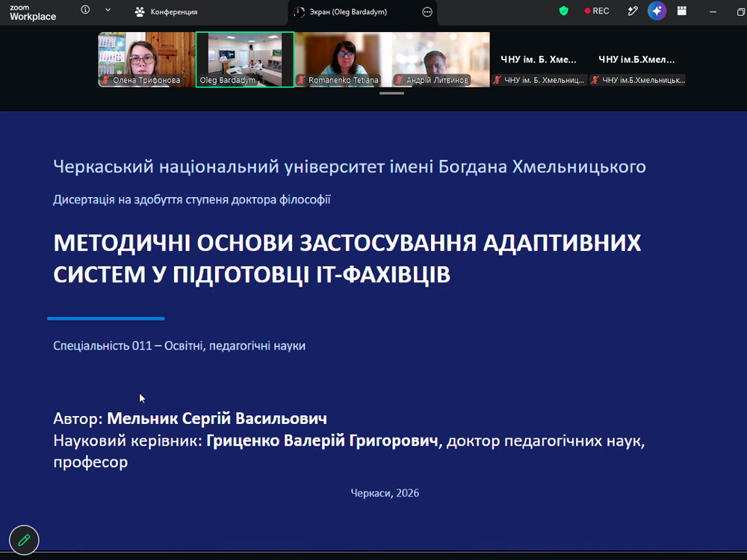This screenshot has height=560, width=747.
Task: Click the gallery strip resize handle bar
Action: [x=391, y=93]
